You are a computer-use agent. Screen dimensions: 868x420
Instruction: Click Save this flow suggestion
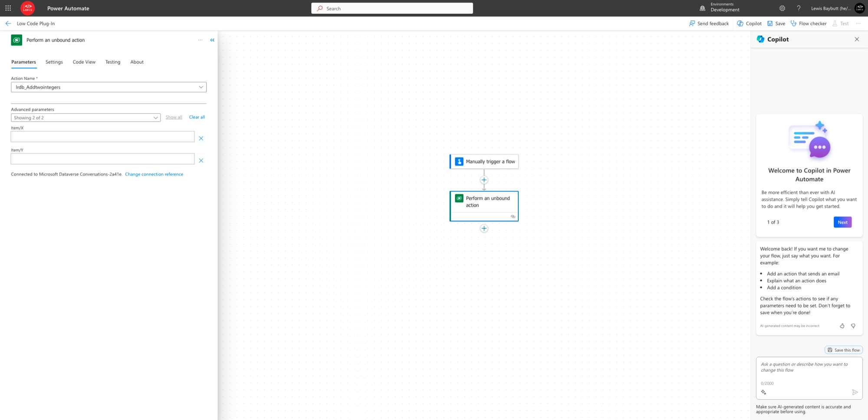pyautogui.click(x=844, y=350)
